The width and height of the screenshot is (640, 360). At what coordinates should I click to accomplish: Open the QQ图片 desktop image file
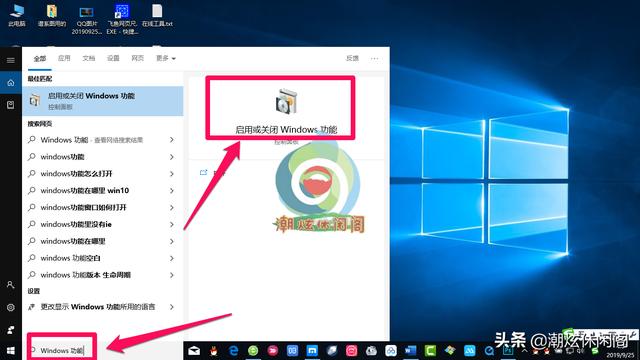(87, 20)
